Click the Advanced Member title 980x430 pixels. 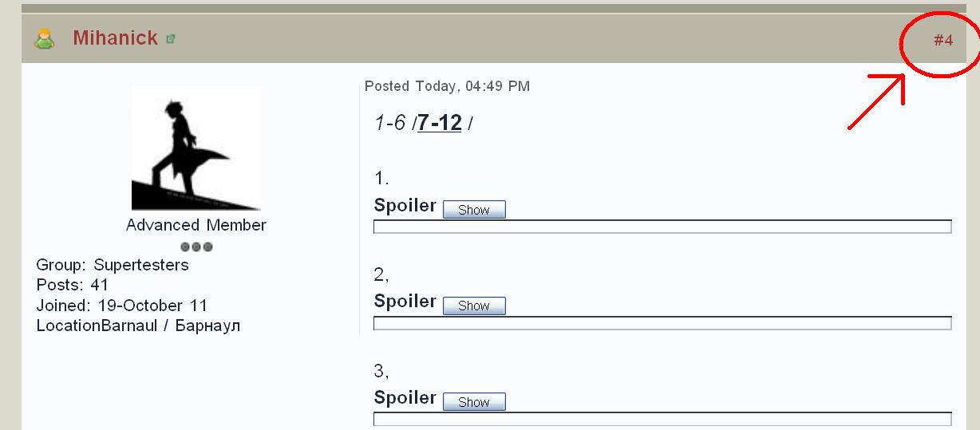[x=196, y=225]
